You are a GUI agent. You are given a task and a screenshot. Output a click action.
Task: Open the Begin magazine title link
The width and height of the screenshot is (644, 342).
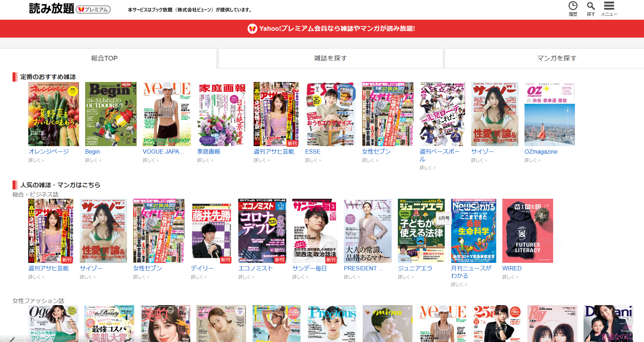pyautogui.click(x=92, y=151)
